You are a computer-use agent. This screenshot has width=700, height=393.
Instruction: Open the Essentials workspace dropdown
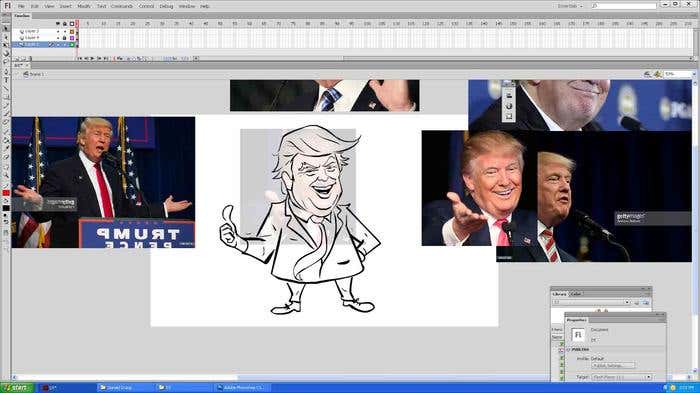coord(570,6)
